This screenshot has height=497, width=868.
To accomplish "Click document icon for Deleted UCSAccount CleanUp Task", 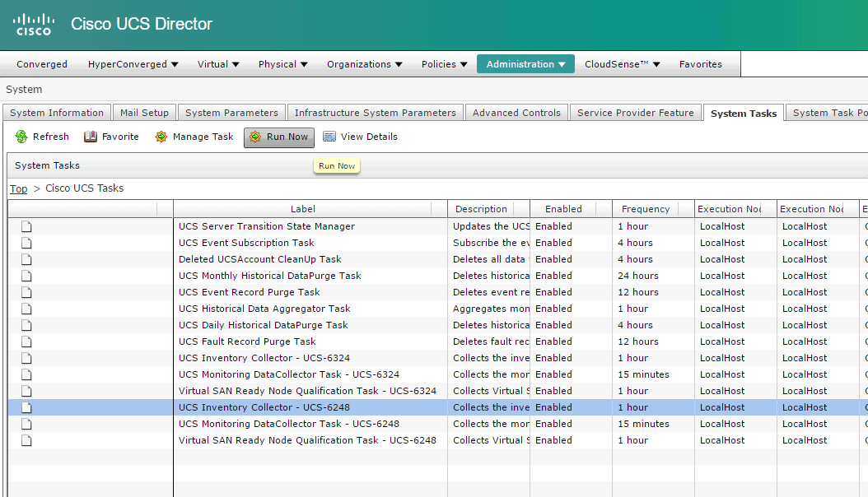I will (26, 259).
